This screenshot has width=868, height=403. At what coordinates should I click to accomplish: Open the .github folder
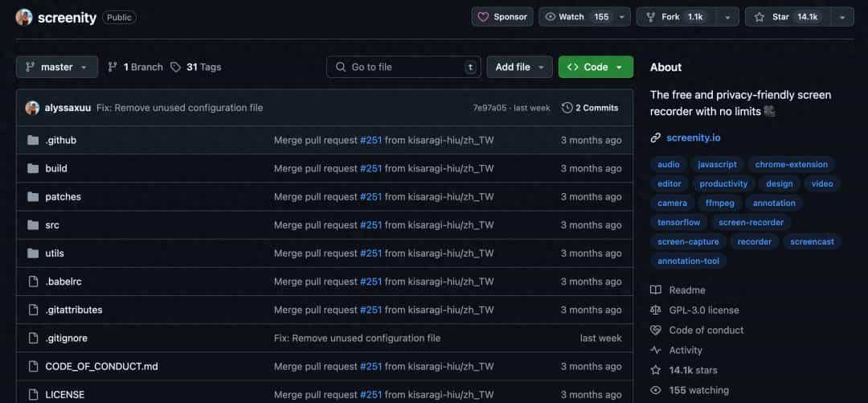coord(60,140)
